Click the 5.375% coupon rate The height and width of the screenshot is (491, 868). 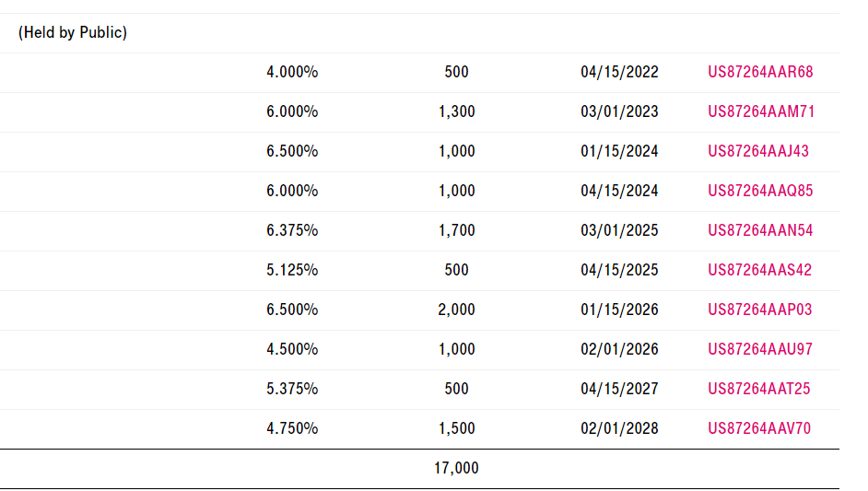click(x=292, y=389)
